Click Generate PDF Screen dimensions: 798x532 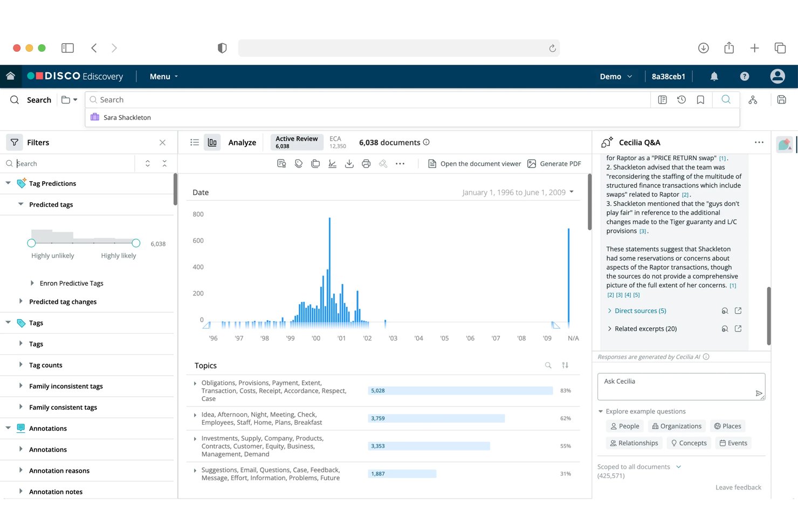click(x=554, y=164)
